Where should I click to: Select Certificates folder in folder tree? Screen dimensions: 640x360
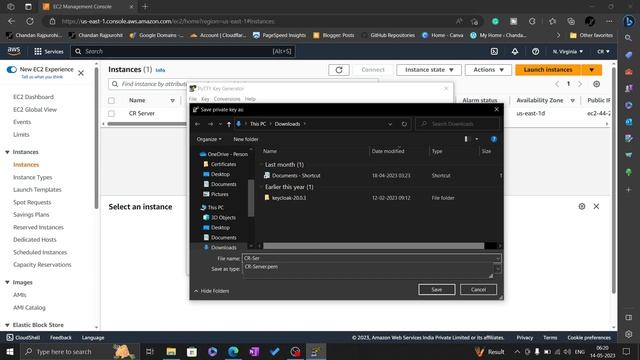coord(223,164)
